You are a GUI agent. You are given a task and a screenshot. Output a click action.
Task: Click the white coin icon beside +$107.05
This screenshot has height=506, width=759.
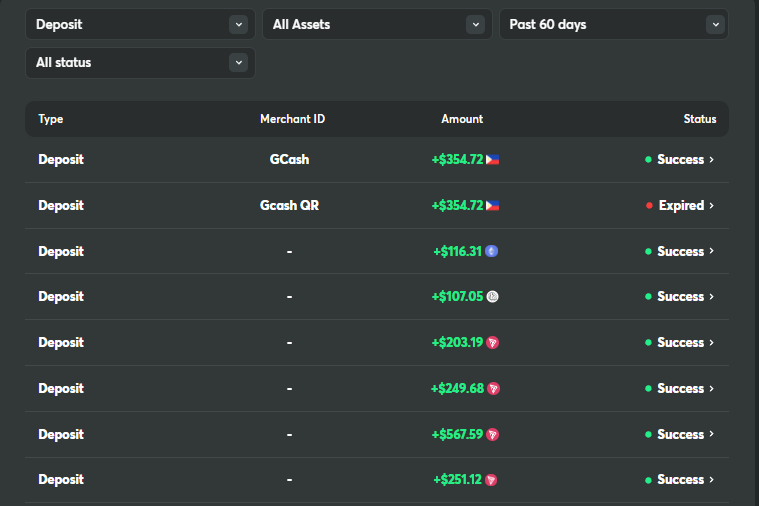tap(492, 296)
